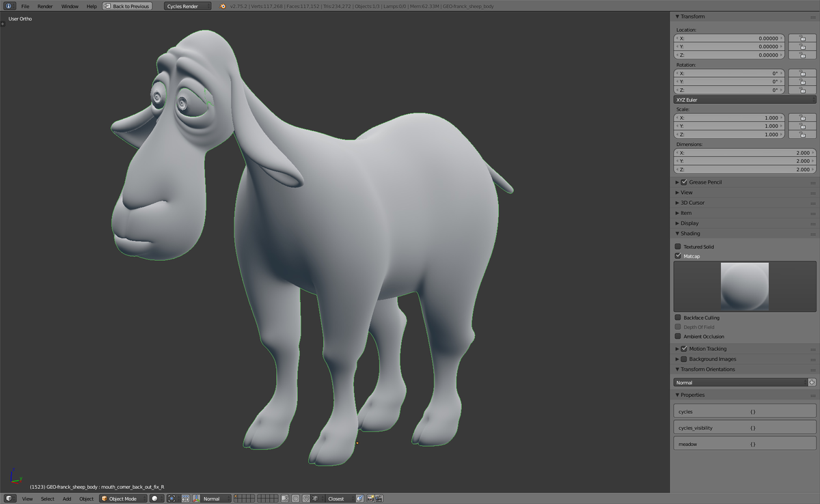820x504 pixels.
Task: Open the Cycles Render engine dropdown
Action: point(187,6)
